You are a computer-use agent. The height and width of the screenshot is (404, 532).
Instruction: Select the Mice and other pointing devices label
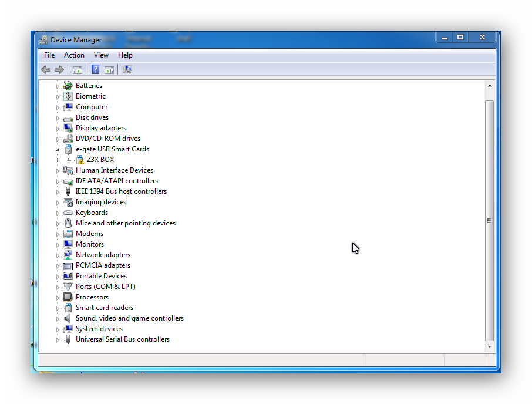(x=126, y=223)
